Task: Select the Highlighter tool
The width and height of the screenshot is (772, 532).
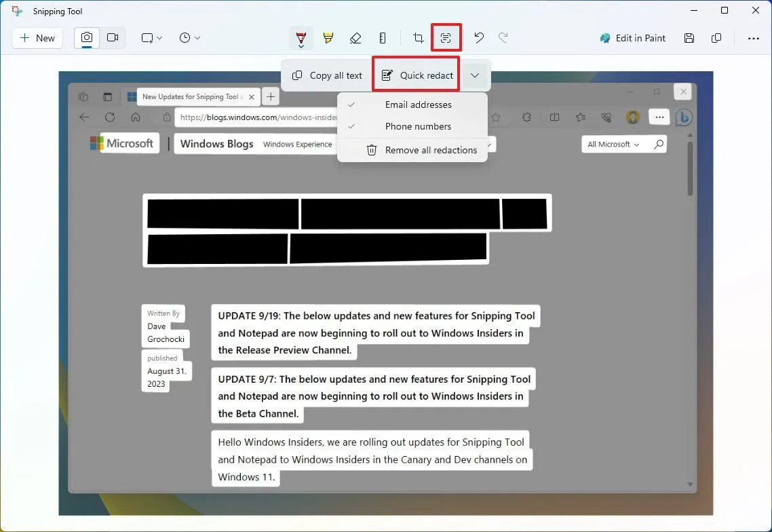Action: [x=328, y=38]
